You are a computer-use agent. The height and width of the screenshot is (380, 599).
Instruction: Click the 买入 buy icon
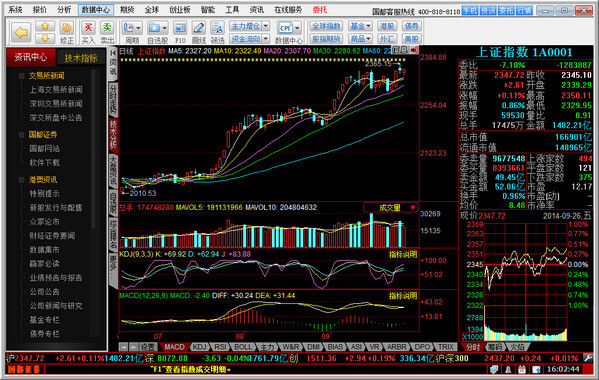coord(88,28)
